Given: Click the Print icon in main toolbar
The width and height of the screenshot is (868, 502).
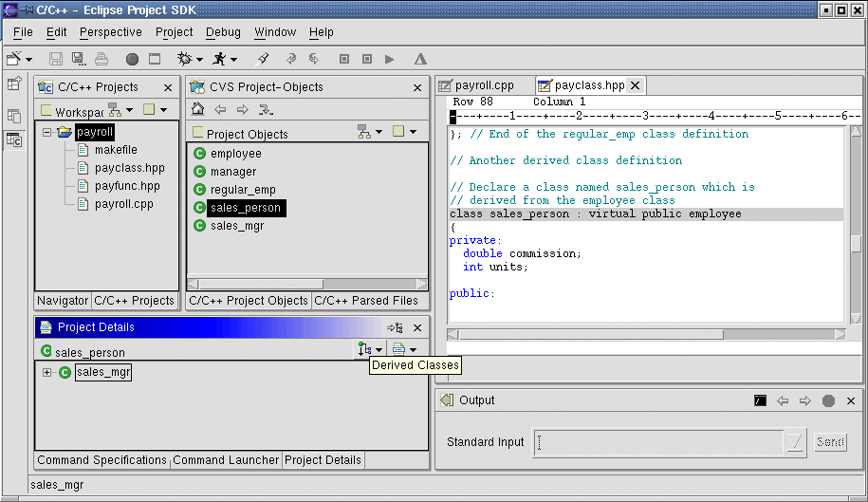Looking at the screenshot, I should coord(102,59).
